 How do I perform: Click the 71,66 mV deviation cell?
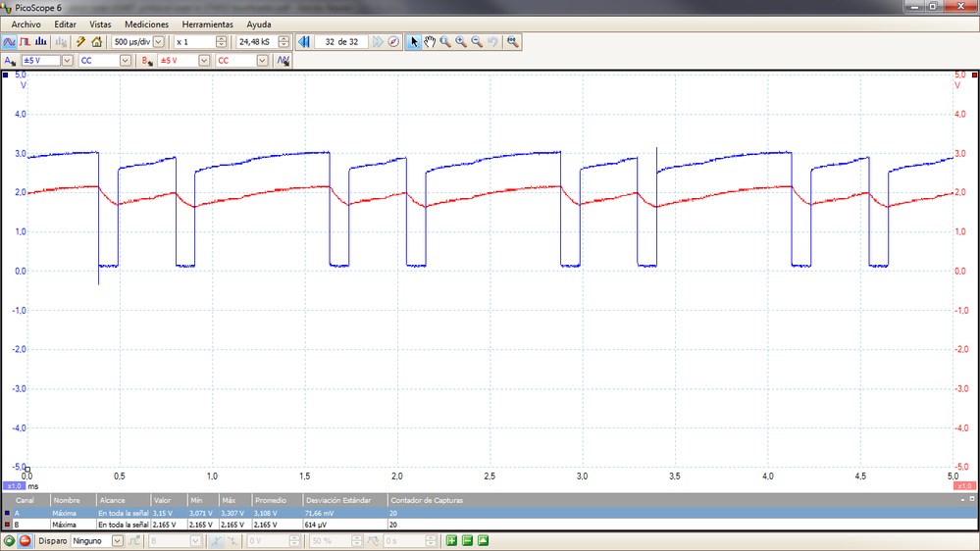pyautogui.click(x=345, y=513)
